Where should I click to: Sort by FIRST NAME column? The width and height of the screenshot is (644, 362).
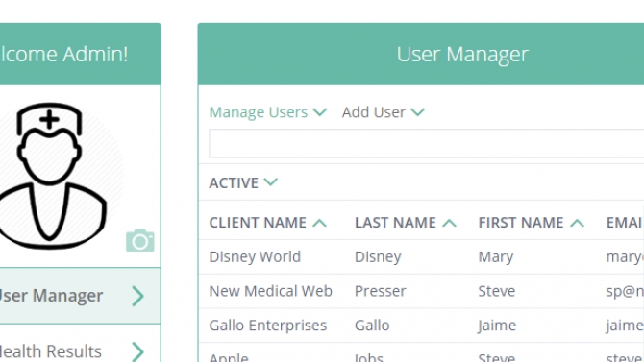(532, 223)
